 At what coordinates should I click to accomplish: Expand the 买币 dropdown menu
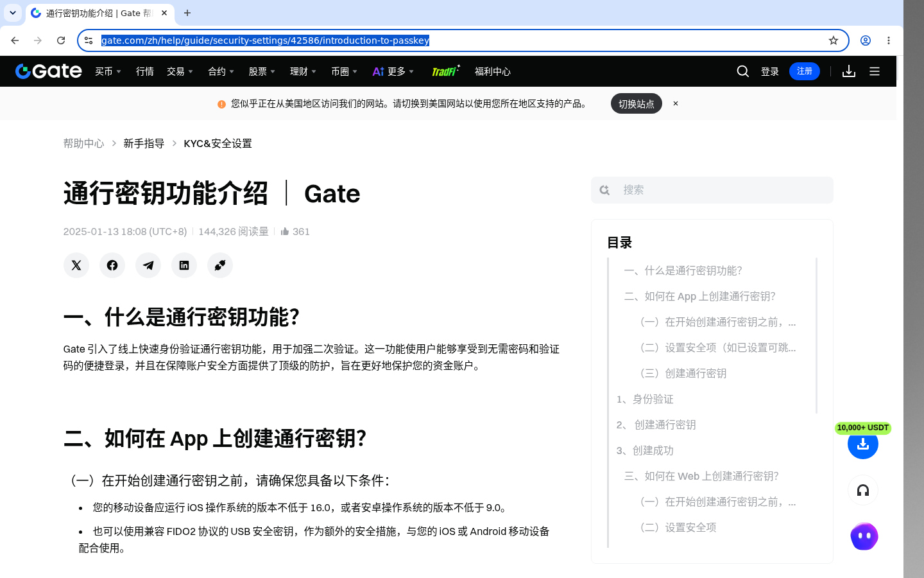(108, 71)
